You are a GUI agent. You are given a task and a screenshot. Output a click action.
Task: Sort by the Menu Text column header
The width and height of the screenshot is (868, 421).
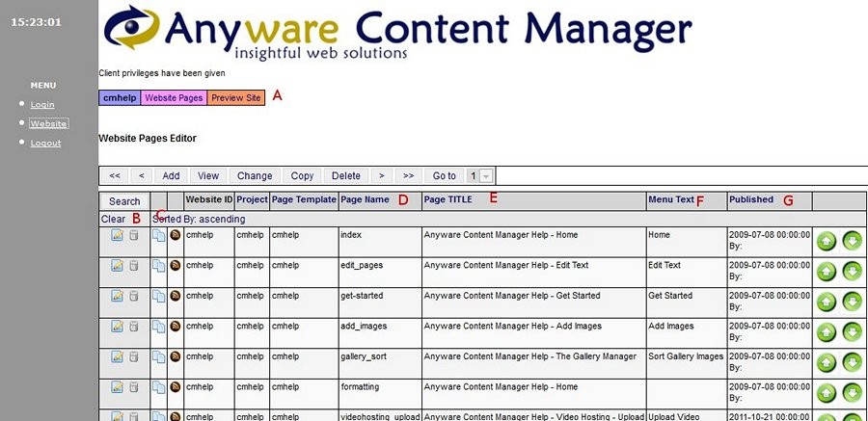point(671,199)
